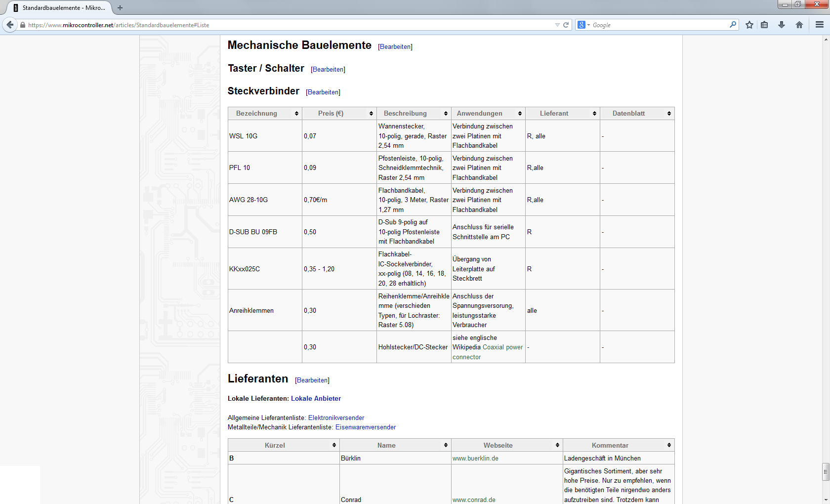The height and width of the screenshot is (504, 830).
Task: Click the PFL 10 table cell
Action: [265, 168]
